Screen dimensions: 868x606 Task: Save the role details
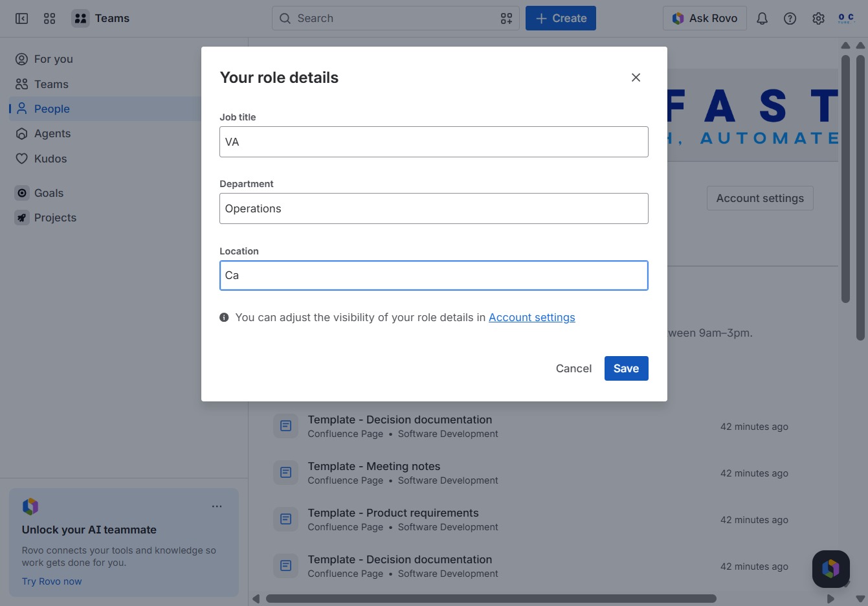(626, 368)
